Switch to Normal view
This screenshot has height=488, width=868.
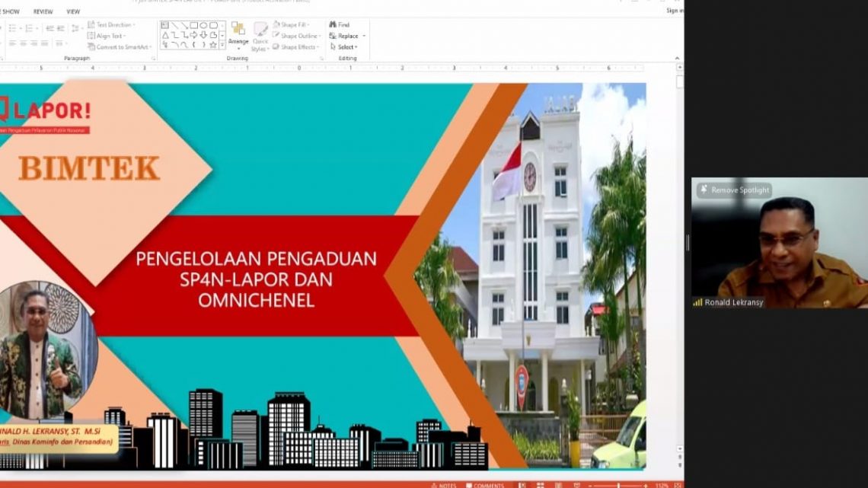point(522,485)
